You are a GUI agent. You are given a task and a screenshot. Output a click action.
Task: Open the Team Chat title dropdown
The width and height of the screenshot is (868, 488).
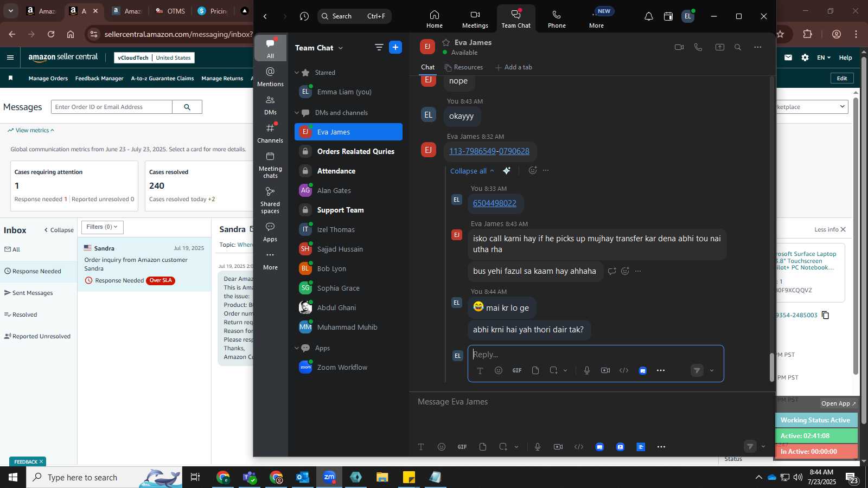coord(341,48)
